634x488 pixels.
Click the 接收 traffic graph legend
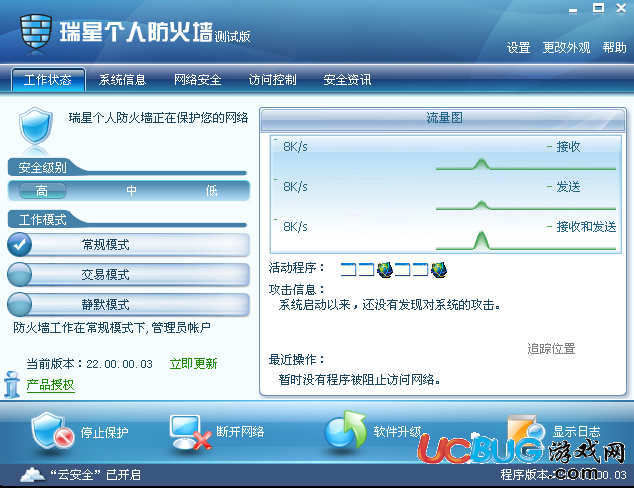tap(564, 147)
